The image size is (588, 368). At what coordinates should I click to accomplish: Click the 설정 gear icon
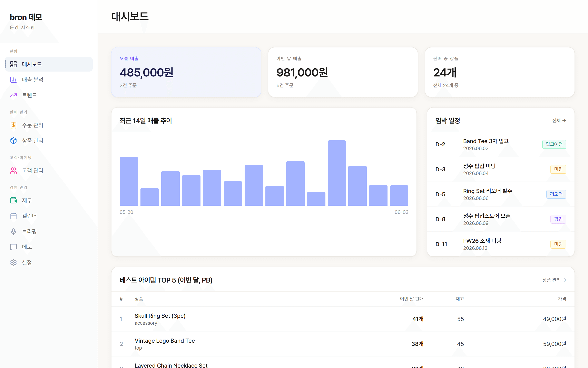[13, 262]
